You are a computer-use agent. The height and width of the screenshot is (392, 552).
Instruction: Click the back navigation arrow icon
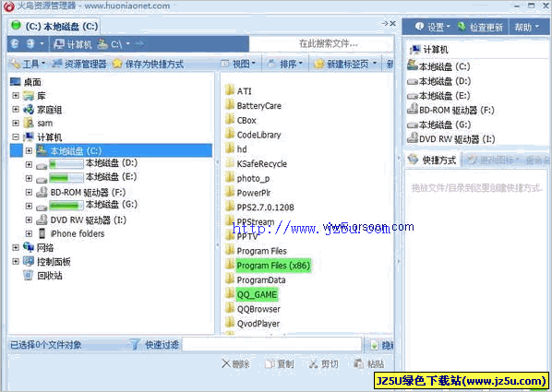15,44
